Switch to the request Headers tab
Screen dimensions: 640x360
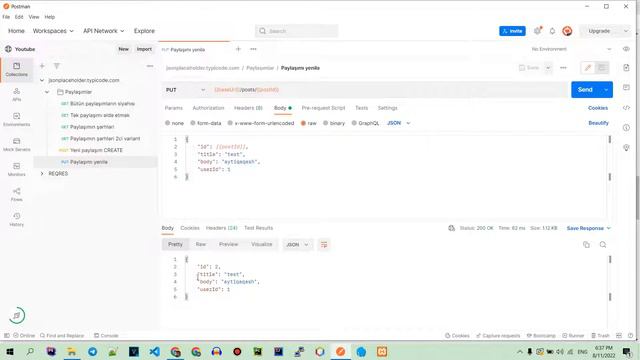tap(248, 108)
